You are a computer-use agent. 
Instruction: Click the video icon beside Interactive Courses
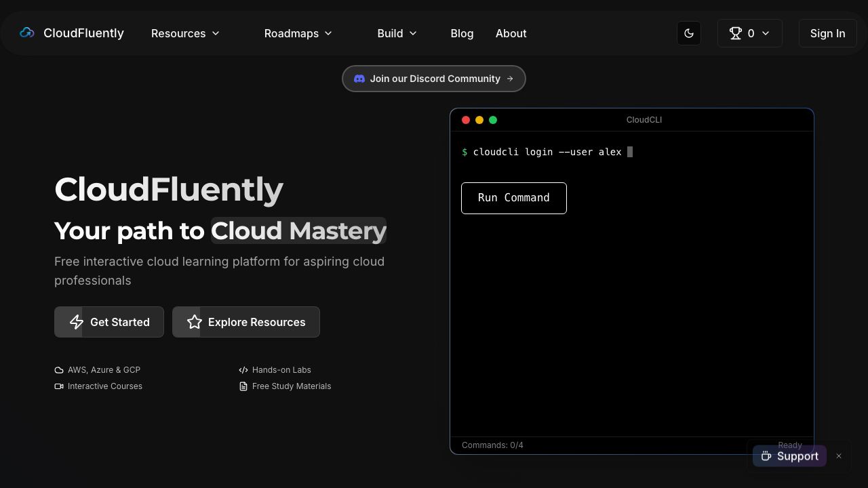click(x=59, y=386)
